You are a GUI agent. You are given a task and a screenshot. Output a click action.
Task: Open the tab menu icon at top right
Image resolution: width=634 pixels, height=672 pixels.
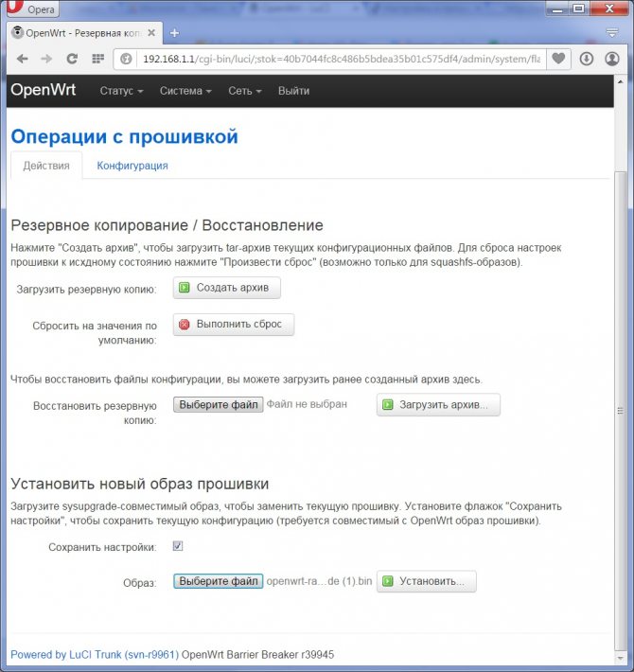pyautogui.click(x=612, y=32)
